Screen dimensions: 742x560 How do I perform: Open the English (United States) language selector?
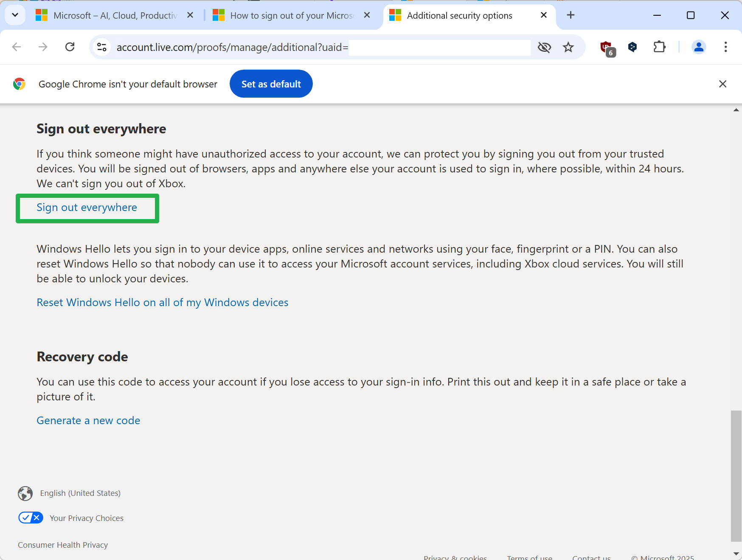80,493
